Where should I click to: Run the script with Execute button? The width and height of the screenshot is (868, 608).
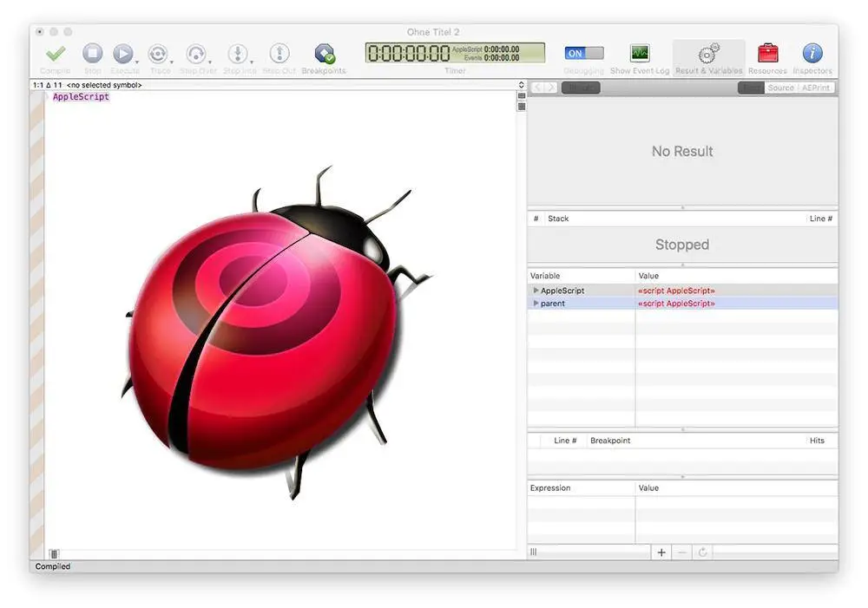point(123,53)
